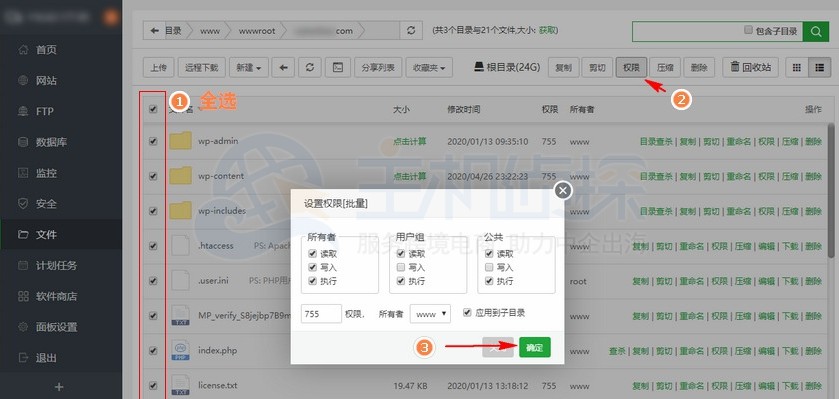Click the 获取 size link
839x399 pixels.
tap(547, 31)
